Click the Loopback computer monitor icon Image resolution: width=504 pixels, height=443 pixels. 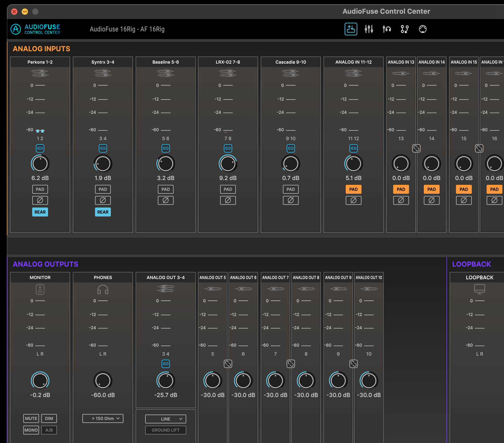pyautogui.click(x=480, y=289)
